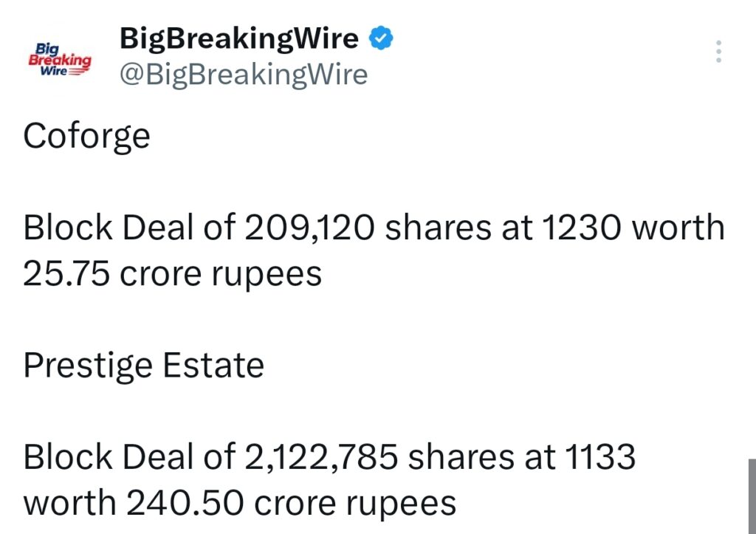This screenshot has height=534, width=756.
Task: Expand more actions via the ellipsis control
Action: coord(720,50)
